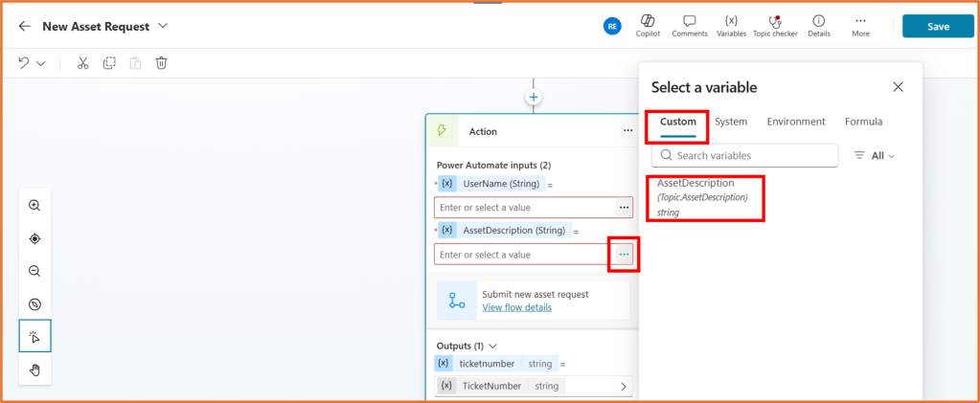Switch to the Custom tab
The height and width of the screenshot is (403, 980).
pyautogui.click(x=678, y=122)
